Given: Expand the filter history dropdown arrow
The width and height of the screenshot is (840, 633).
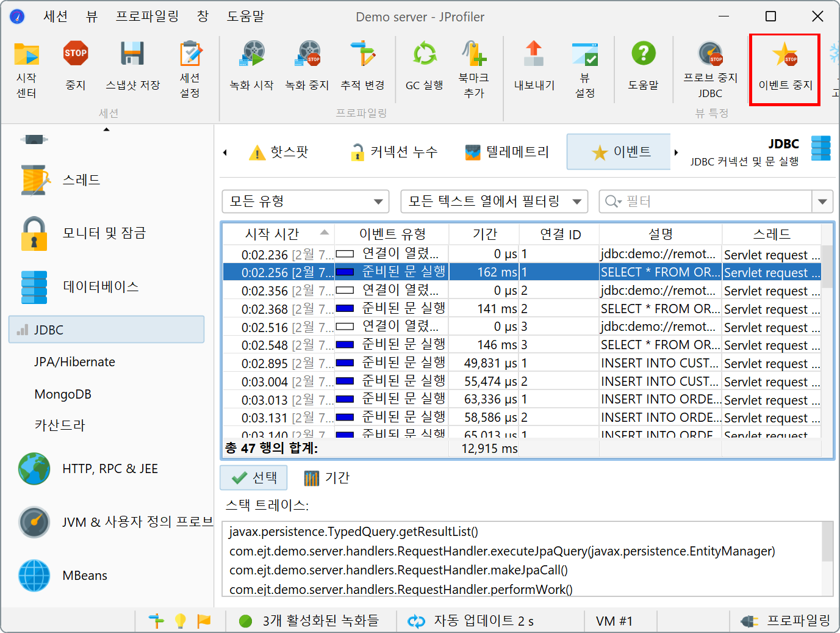Looking at the screenshot, I should (x=822, y=201).
